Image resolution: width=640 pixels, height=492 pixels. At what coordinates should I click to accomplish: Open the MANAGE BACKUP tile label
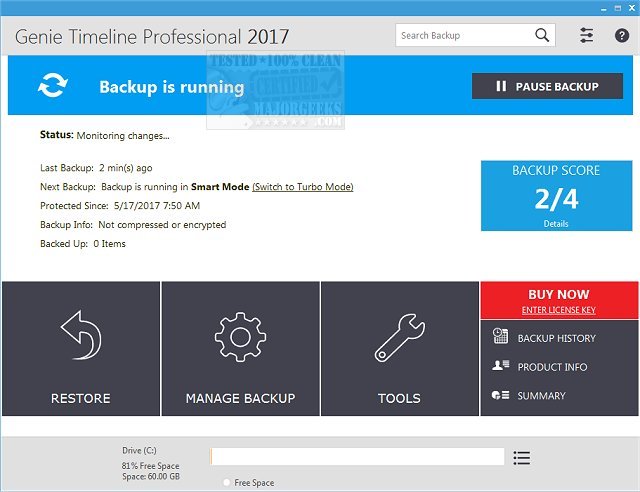pos(240,398)
